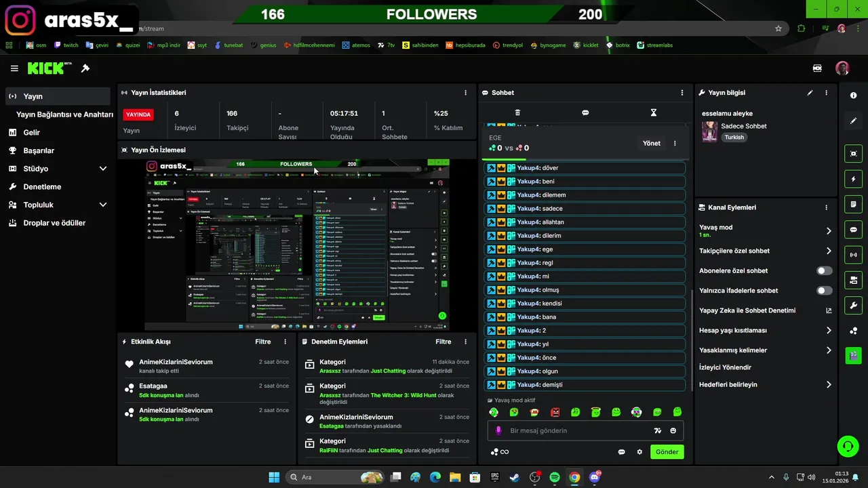Open the twitch bookmark

(x=66, y=45)
